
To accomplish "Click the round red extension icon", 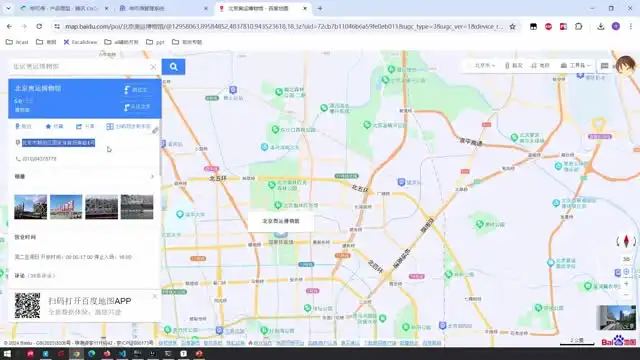I will click(548, 27).
